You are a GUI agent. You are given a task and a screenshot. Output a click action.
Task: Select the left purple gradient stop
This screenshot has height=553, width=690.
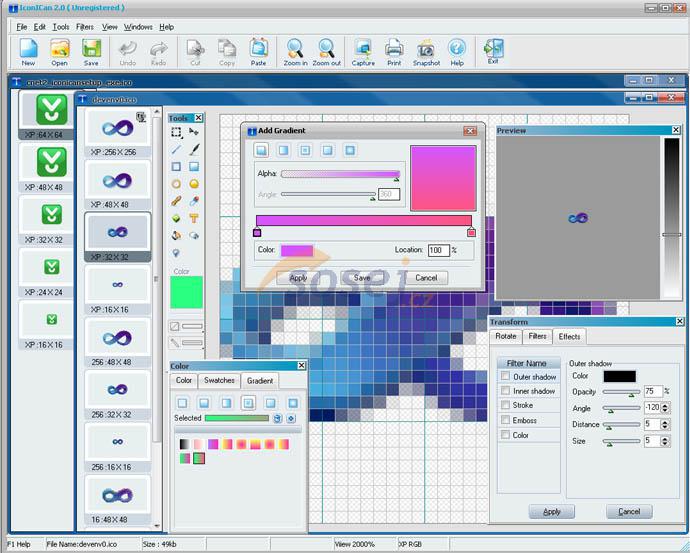[x=257, y=232]
